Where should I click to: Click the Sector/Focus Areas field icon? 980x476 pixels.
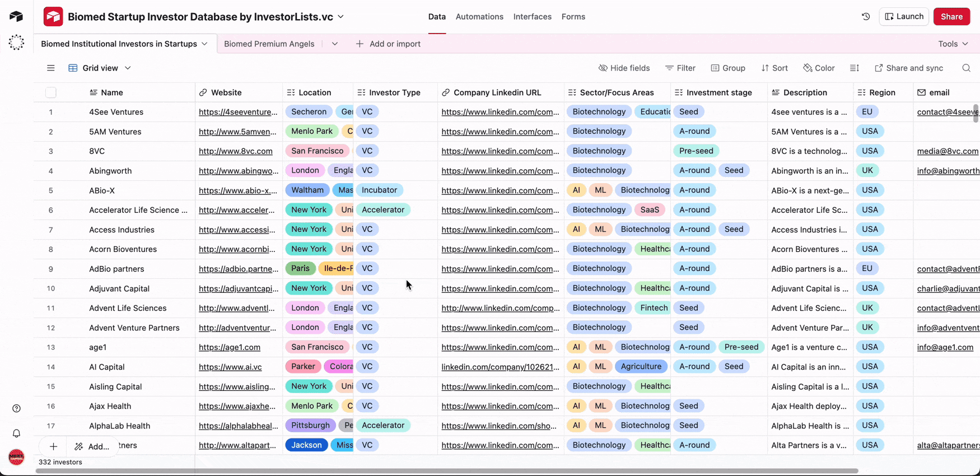click(x=572, y=92)
